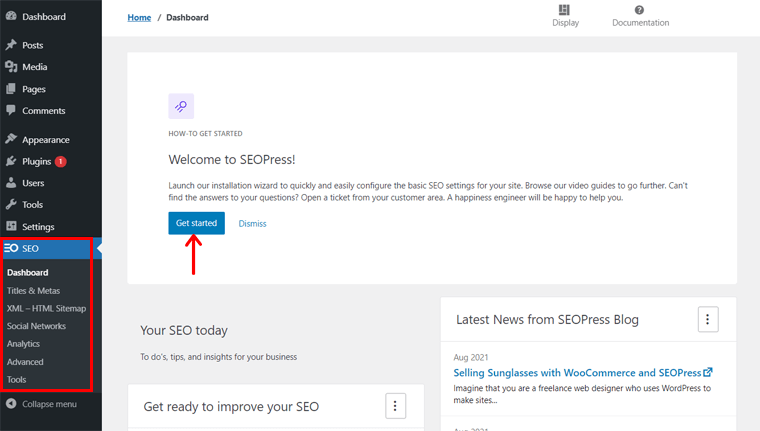Click the main Tools sidebar label
This screenshot has width=760, height=431.
(x=32, y=205)
